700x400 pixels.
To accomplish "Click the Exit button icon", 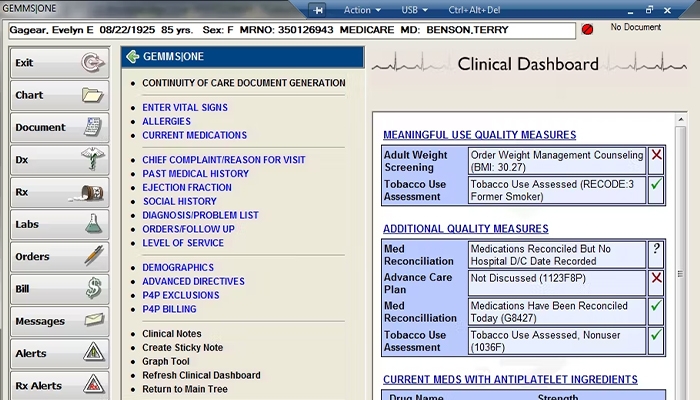I will click(93, 62).
